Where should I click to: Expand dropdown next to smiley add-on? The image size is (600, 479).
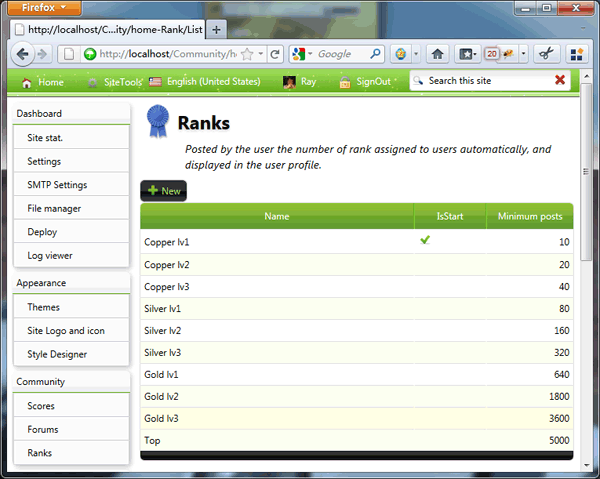[x=416, y=54]
